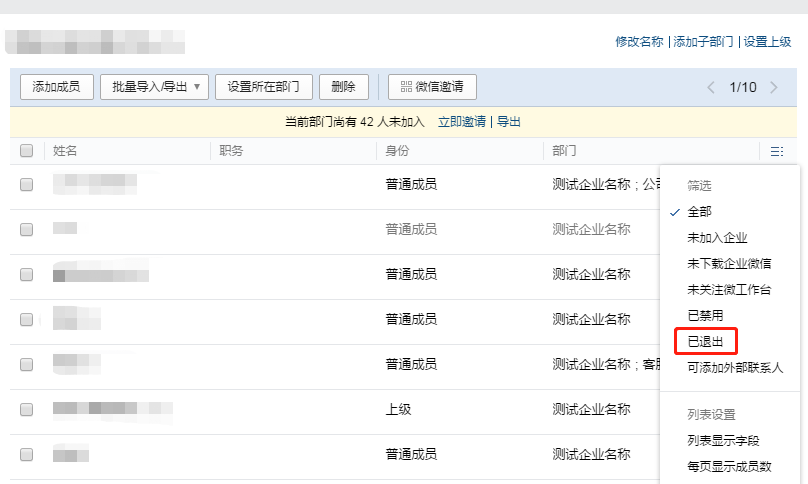Check the first member row checkbox
808x484 pixels.
pos(27,185)
